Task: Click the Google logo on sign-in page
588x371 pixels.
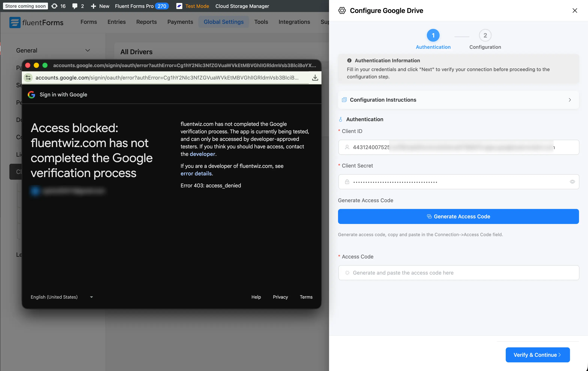Action: 31,95
